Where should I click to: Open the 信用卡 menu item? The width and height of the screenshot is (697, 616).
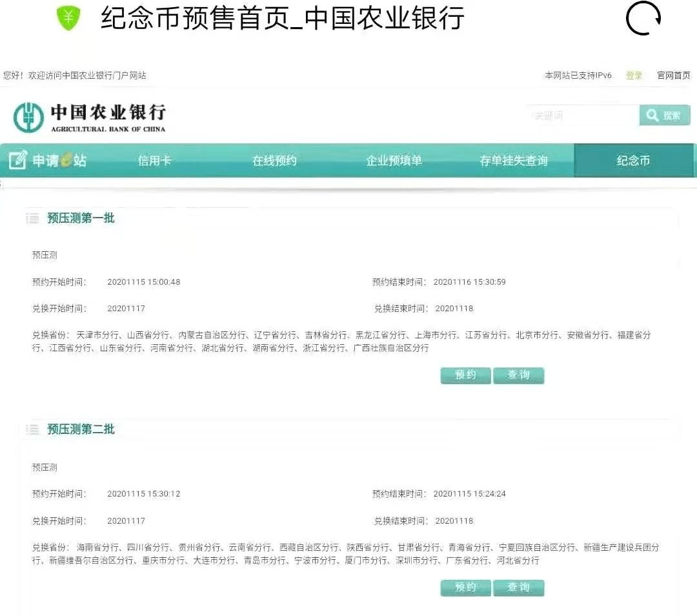pos(154,160)
